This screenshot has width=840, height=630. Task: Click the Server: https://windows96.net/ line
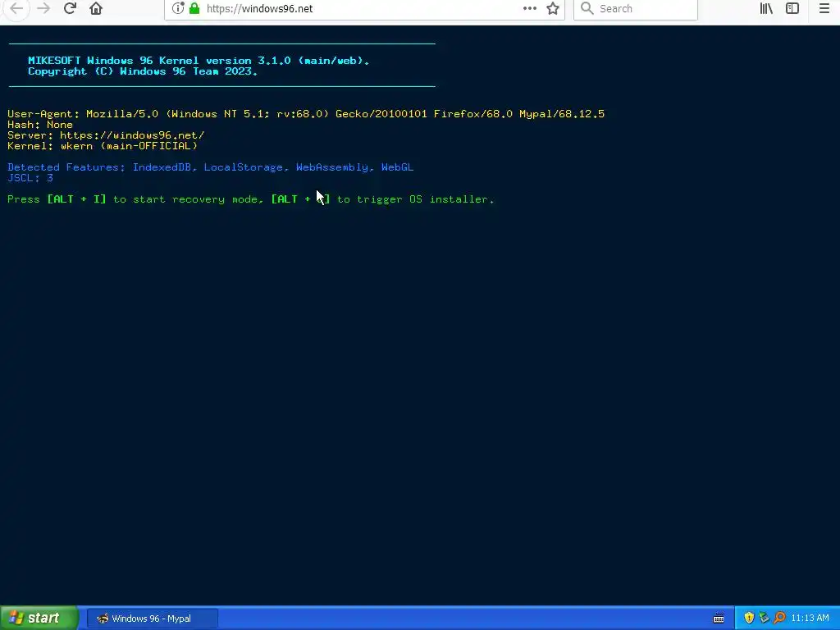106,135
